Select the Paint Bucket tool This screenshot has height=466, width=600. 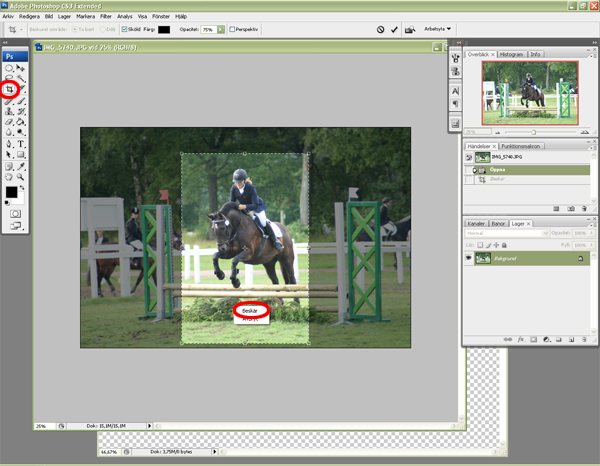(x=21, y=122)
